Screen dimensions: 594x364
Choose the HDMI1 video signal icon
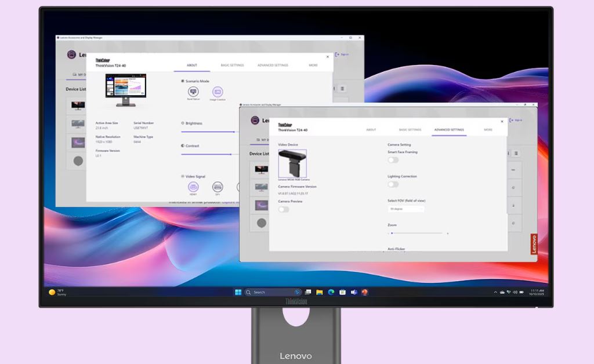pos(193,186)
